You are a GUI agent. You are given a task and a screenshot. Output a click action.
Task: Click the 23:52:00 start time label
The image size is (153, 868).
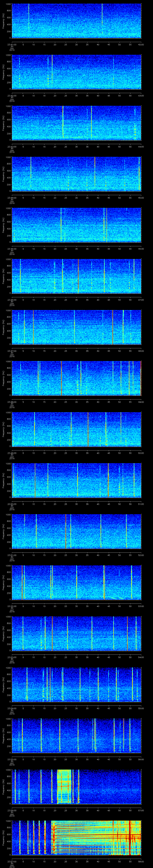[x=12, y=606]
